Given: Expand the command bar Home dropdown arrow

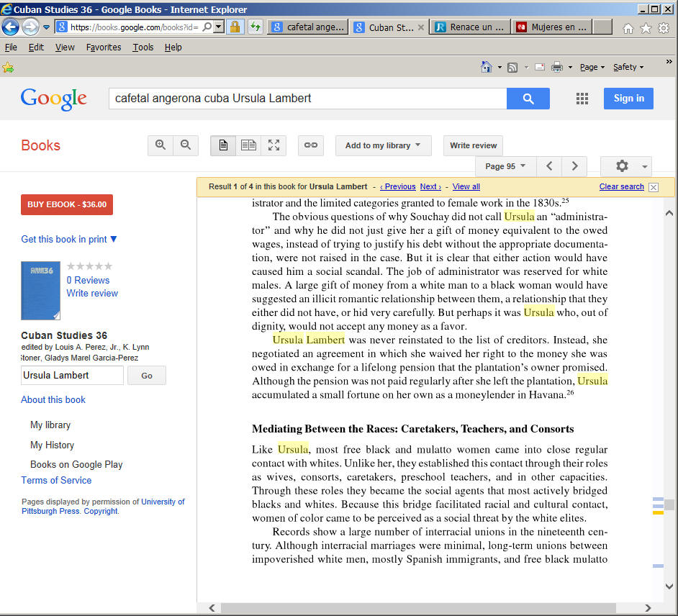Looking at the screenshot, I should [x=500, y=68].
